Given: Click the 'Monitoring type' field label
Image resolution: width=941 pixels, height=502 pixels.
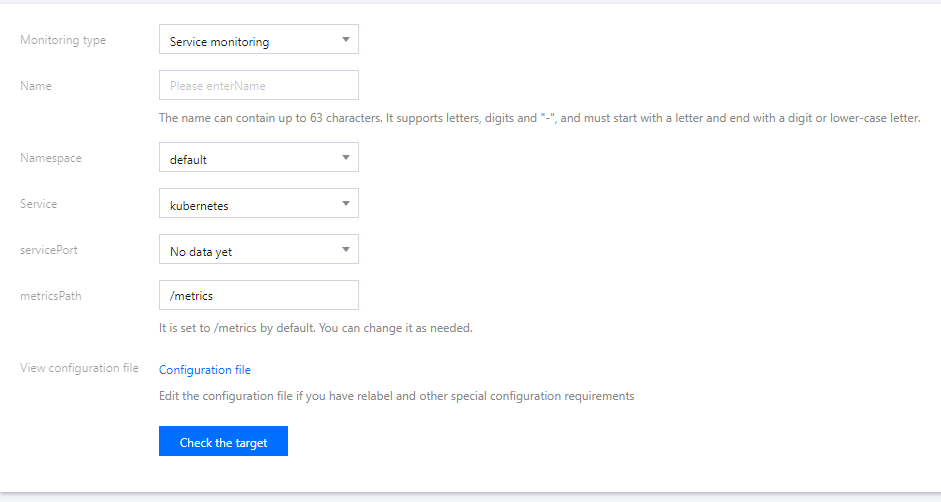Looking at the screenshot, I should coord(63,40).
